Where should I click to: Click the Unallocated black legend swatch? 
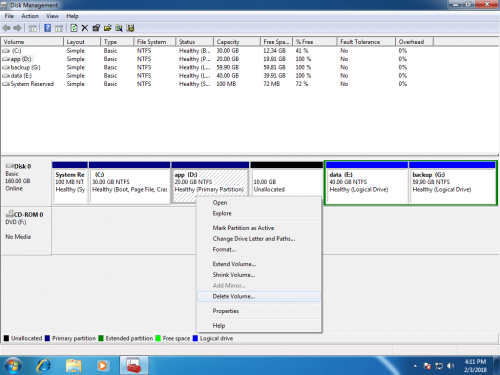[6, 338]
